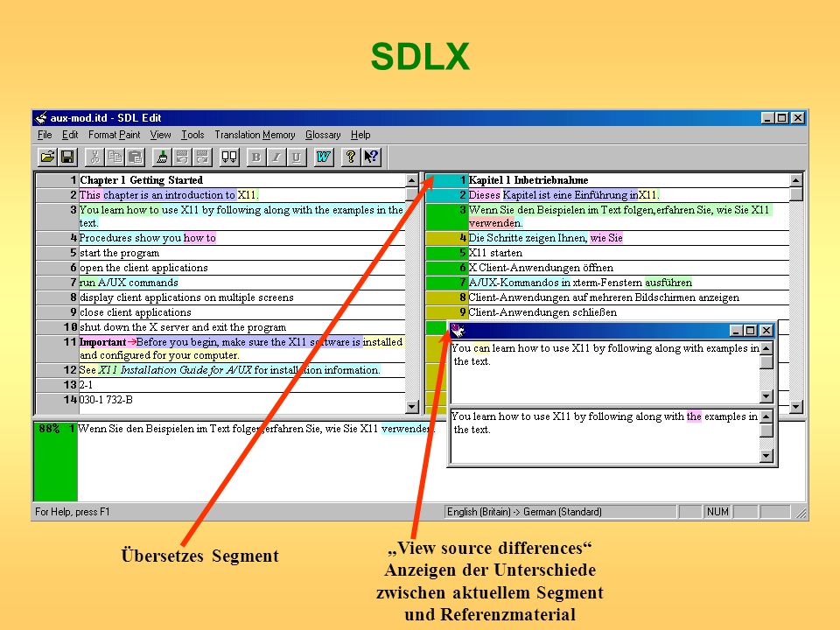This screenshot has width=840, height=630.
Task: Select source segment 'run A/UX commands'
Action: [x=242, y=283]
